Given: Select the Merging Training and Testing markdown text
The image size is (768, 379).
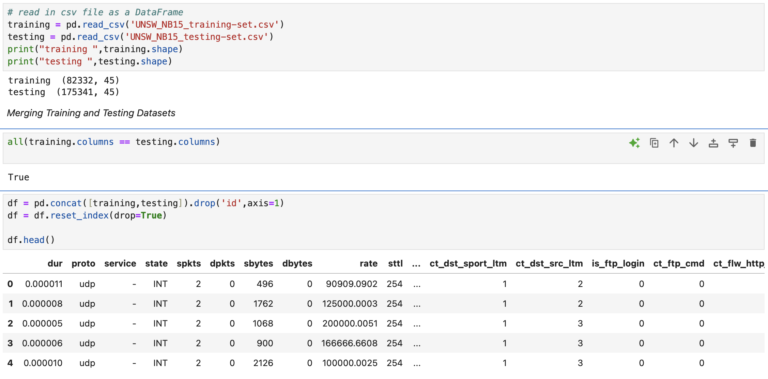Looking at the screenshot, I should tap(91, 113).
